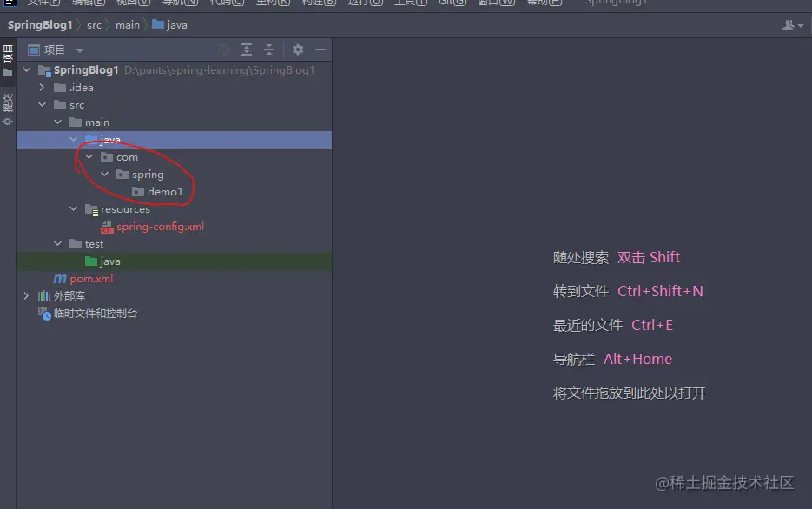Click java in the breadcrumb bar

coord(176,25)
